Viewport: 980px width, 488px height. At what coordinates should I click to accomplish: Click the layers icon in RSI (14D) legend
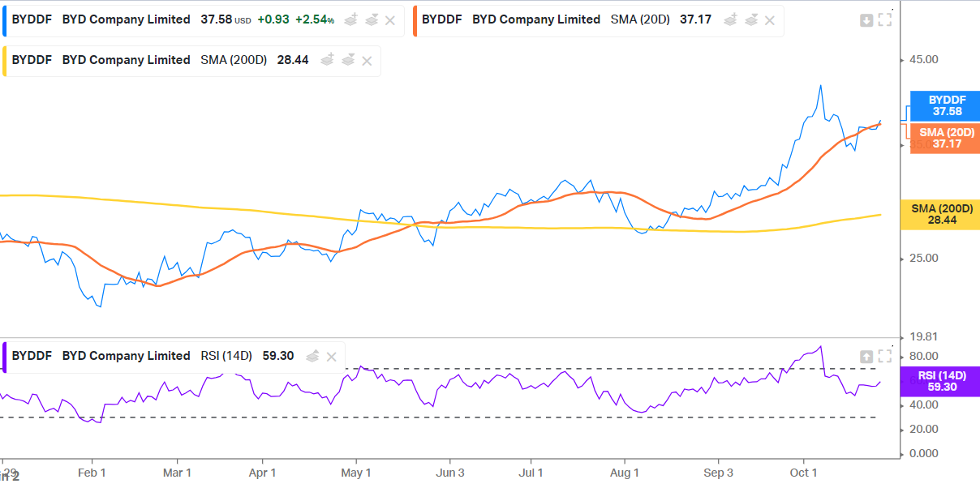point(312,356)
